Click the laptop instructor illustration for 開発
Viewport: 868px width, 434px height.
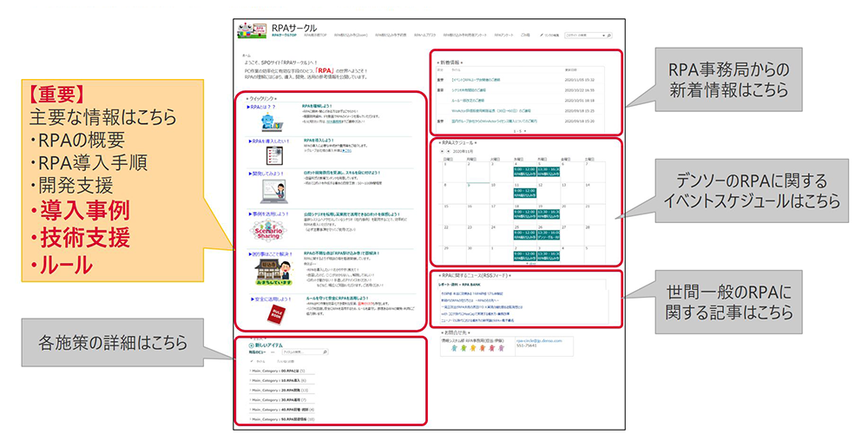pos(273,191)
